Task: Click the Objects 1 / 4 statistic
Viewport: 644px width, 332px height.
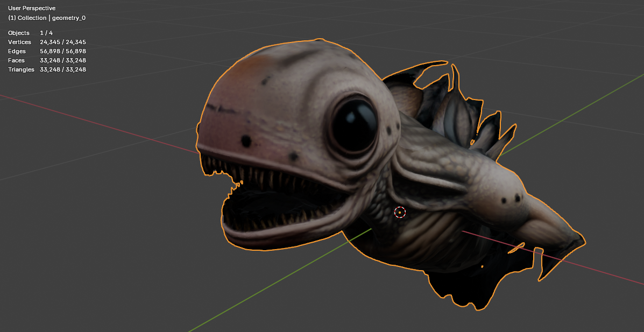Action: point(30,33)
